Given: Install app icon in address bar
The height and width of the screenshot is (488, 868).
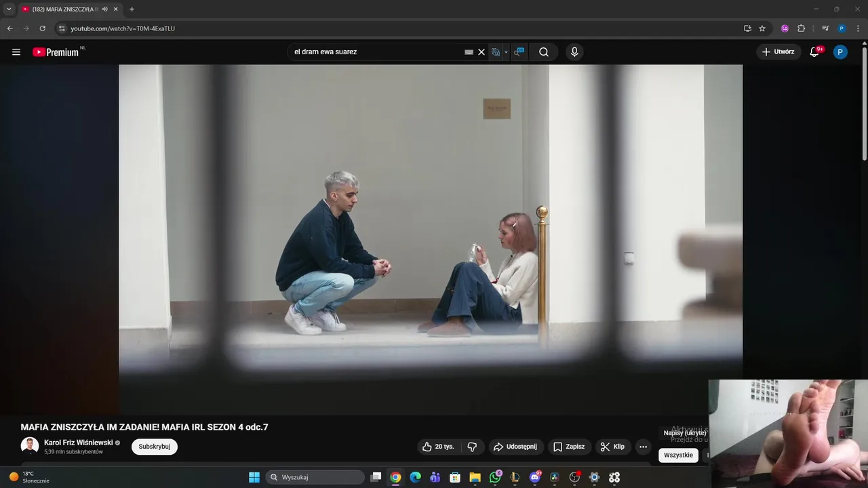Looking at the screenshot, I should click(x=747, y=28).
